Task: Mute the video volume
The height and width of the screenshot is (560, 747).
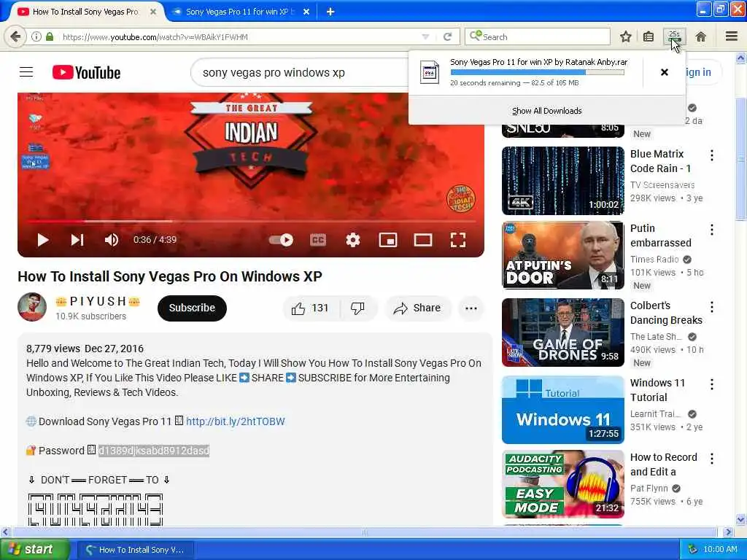Action: point(112,240)
